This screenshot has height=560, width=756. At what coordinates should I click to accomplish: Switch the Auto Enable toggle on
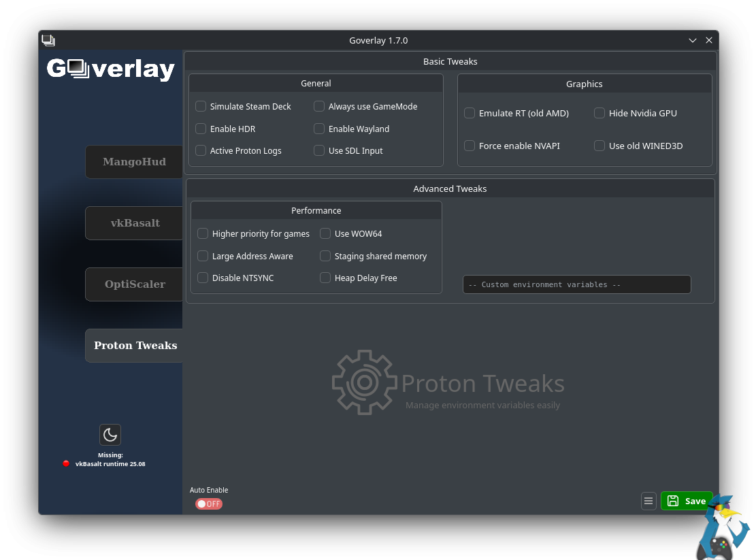pyautogui.click(x=209, y=504)
